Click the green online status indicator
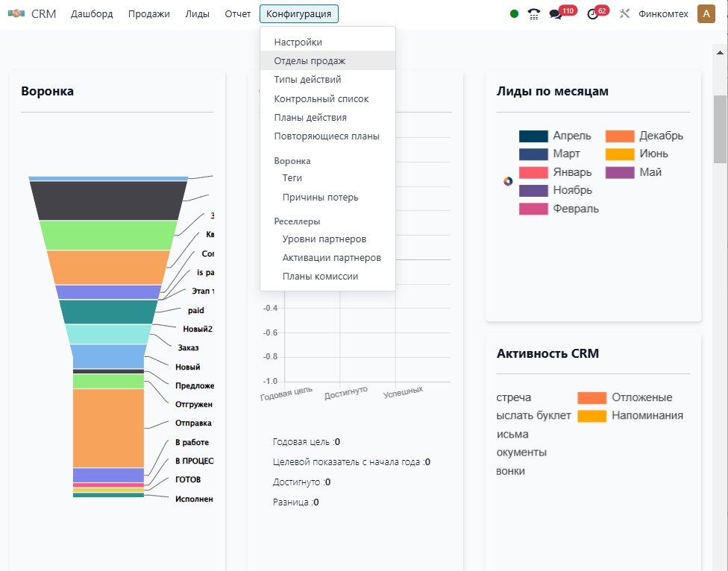 point(514,13)
